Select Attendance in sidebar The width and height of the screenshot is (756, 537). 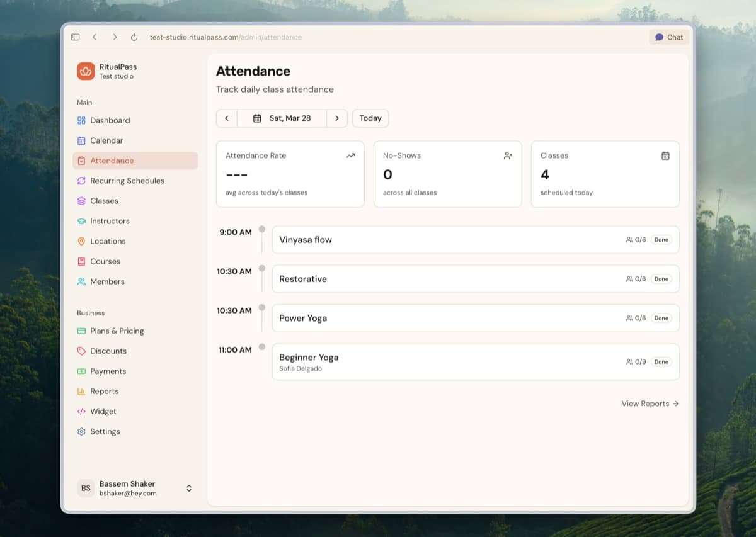click(x=135, y=161)
